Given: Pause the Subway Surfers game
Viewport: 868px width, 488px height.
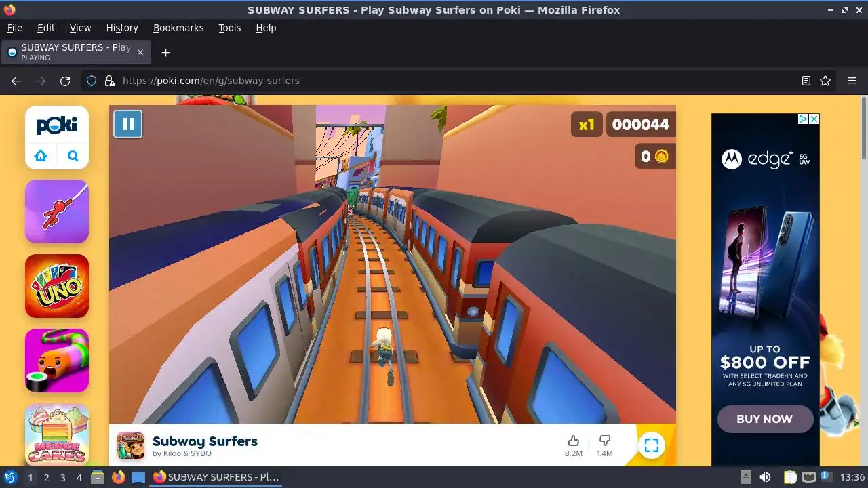Looking at the screenshot, I should tap(128, 124).
